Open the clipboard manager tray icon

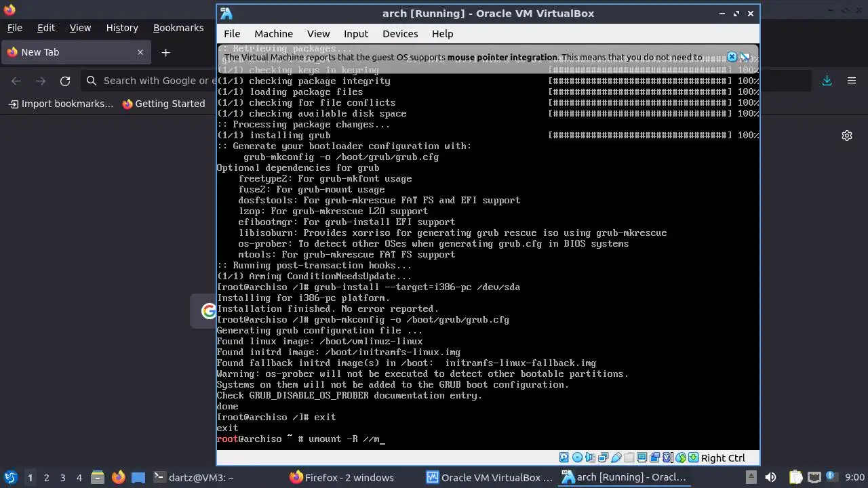pyautogui.click(x=795, y=477)
